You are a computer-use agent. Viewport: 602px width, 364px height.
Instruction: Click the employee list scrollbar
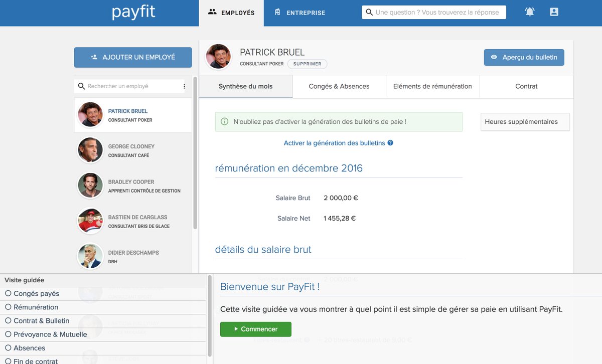pos(195,153)
